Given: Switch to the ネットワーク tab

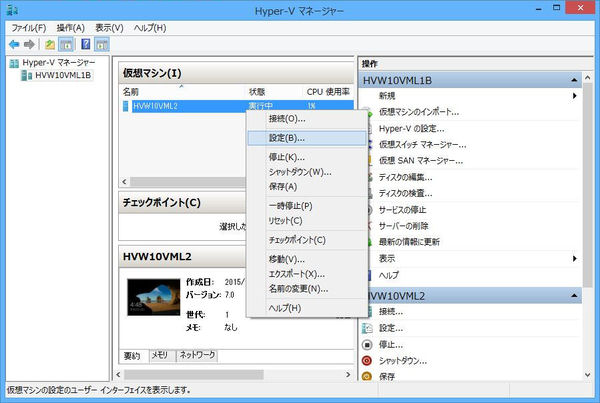Looking at the screenshot, I should coord(197,356).
